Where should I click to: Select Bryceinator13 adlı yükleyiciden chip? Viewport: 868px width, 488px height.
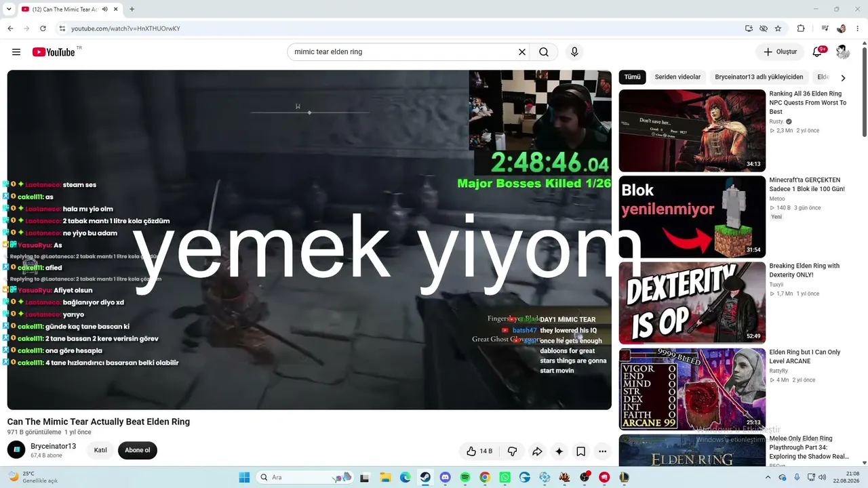759,77
